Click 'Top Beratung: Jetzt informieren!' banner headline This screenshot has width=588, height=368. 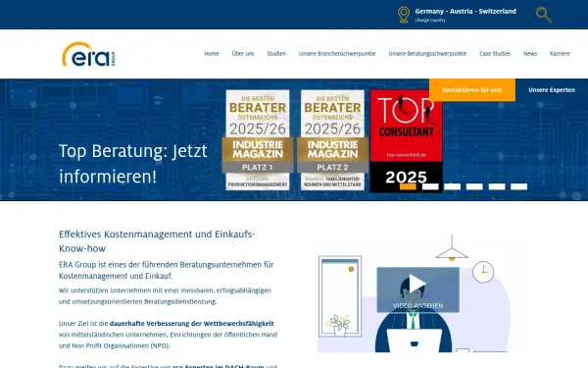pyautogui.click(x=133, y=164)
